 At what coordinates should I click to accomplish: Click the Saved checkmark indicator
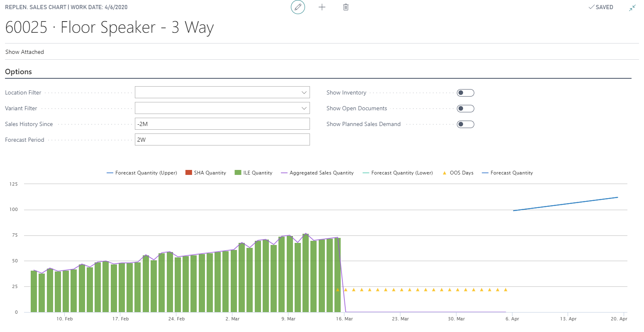point(600,7)
